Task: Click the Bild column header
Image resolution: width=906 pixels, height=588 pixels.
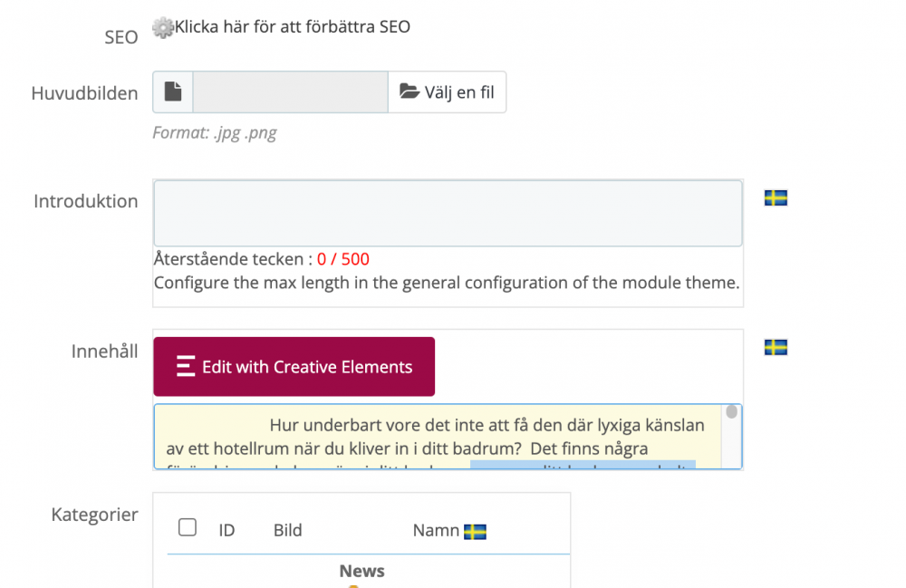Action: (287, 531)
